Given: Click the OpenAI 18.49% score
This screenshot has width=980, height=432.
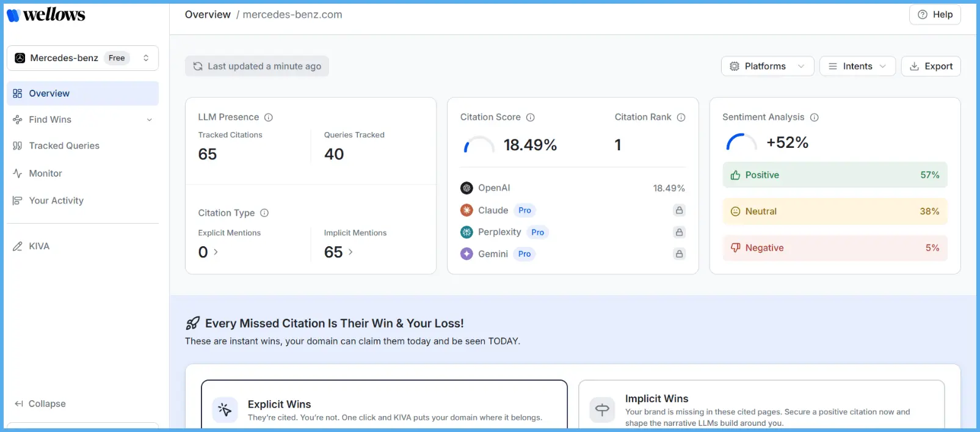Looking at the screenshot, I should pos(669,188).
